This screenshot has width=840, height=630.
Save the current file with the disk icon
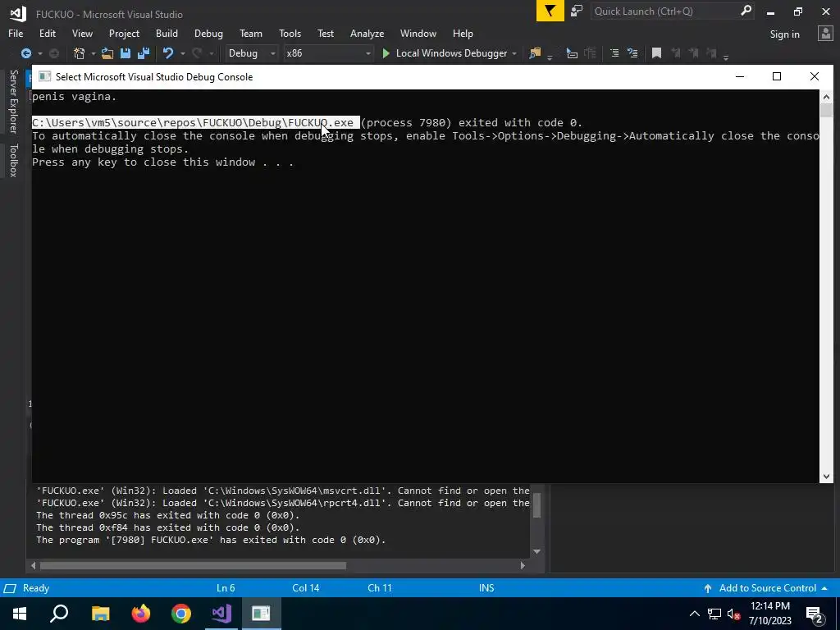coord(126,53)
